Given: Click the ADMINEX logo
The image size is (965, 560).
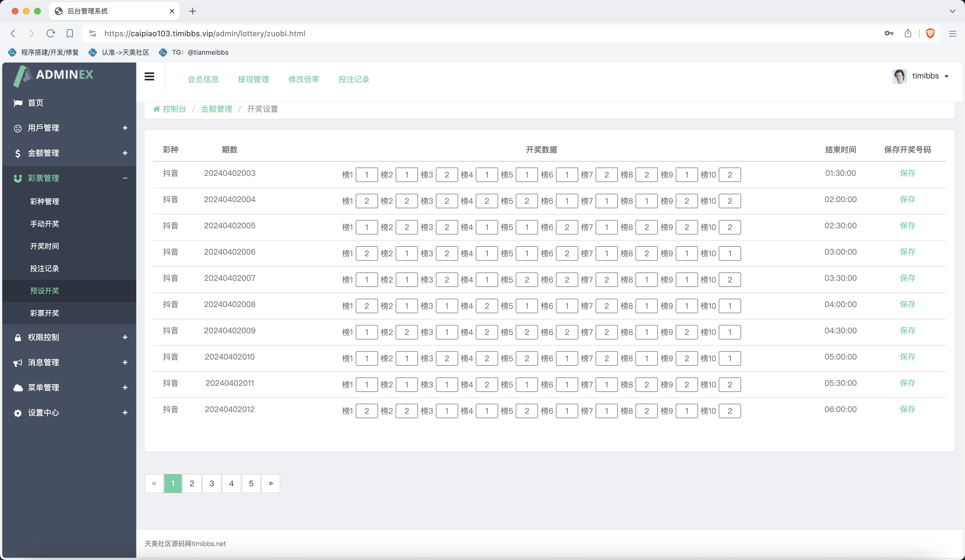Looking at the screenshot, I should point(54,75).
